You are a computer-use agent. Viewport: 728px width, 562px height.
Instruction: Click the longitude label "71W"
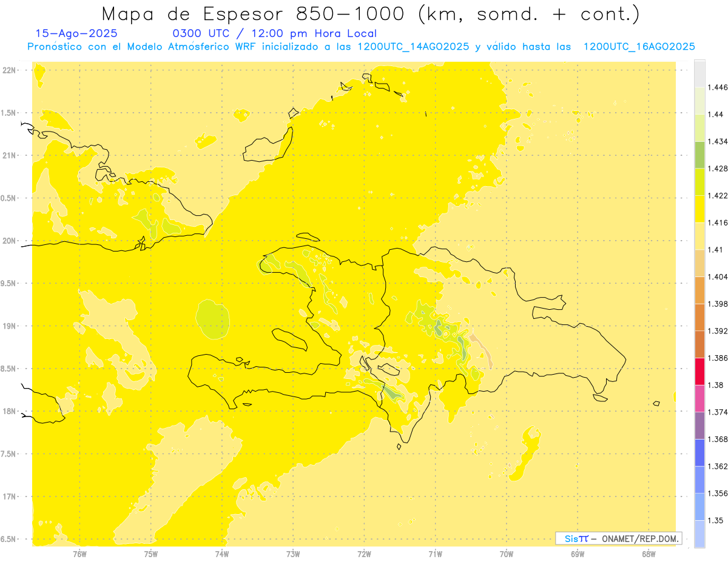(435, 554)
